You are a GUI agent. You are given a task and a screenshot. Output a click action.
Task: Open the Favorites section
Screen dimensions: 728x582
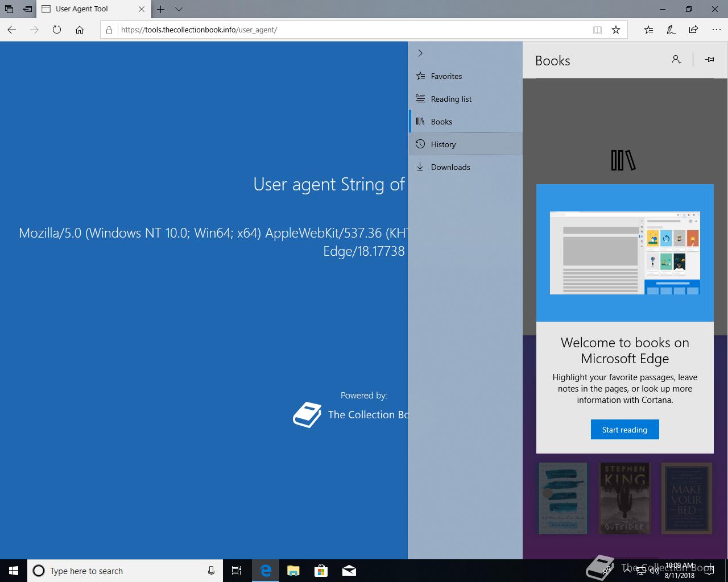coord(466,76)
